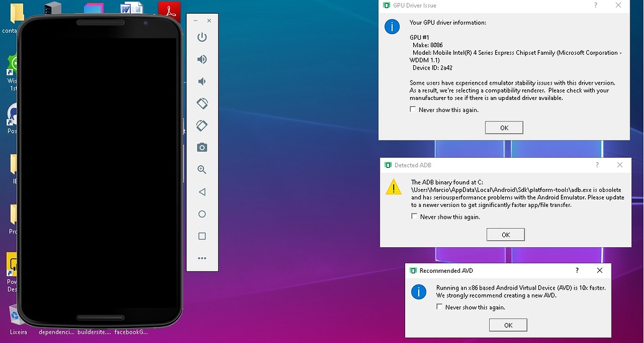644x343 pixels.
Task: Click the help question mark in Recommended AVD
Action: [577, 270]
